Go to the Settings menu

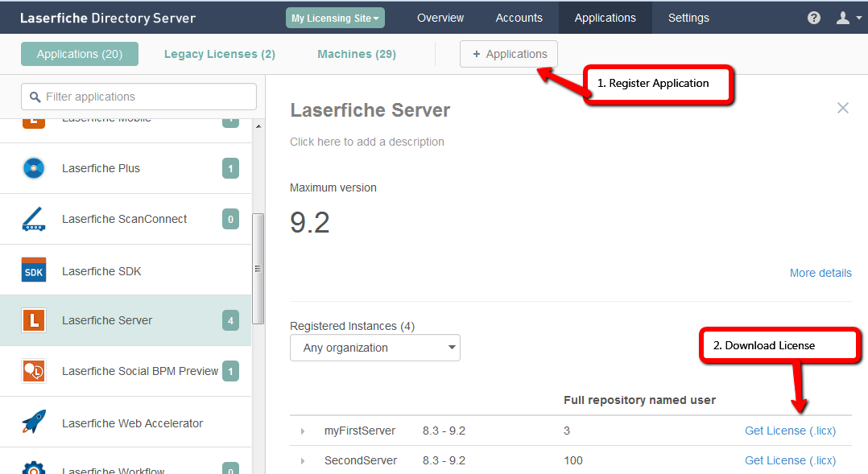point(688,18)
